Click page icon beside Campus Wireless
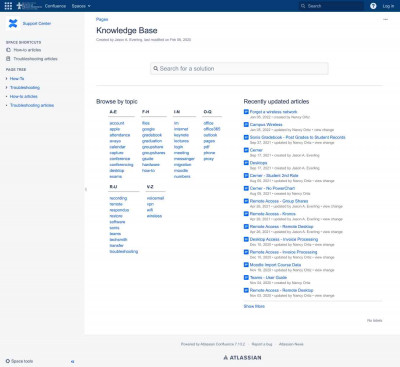The width and height of the screenshot is (400, 367). (246, 124)
